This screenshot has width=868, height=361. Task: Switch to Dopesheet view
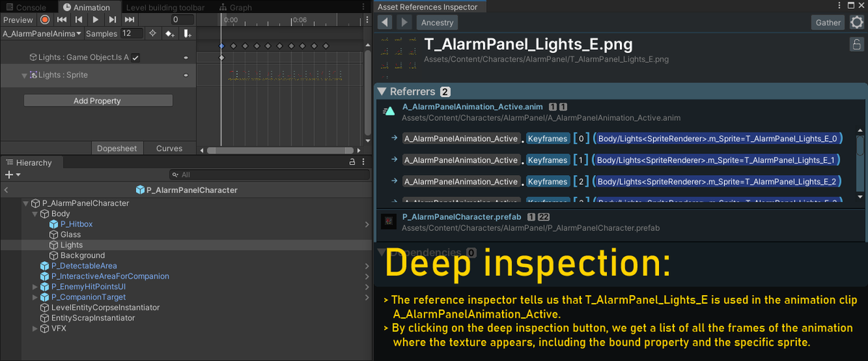click(x=116, y=148)
